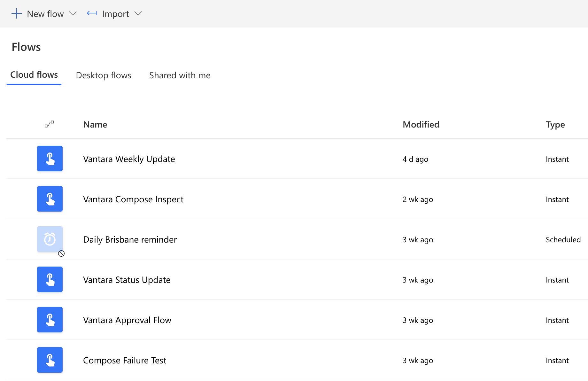
Task: Click the Scheduled type cell
Action: click(563, 240)
